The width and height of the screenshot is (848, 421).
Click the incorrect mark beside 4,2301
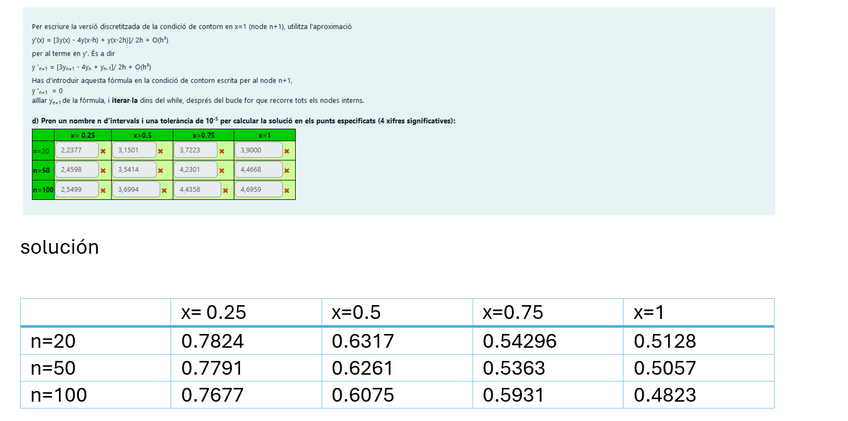coord(221,170)
